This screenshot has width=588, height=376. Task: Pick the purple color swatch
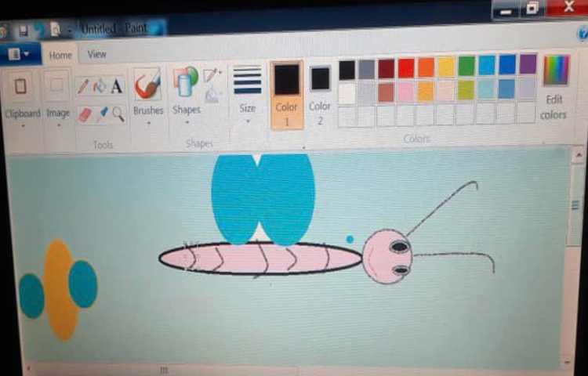(528, 63)
